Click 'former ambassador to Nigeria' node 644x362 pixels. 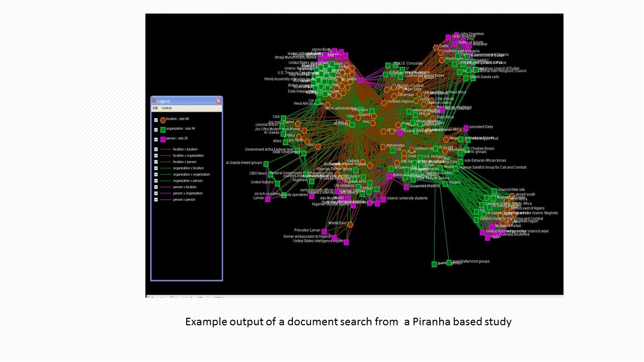pos(334,237)
